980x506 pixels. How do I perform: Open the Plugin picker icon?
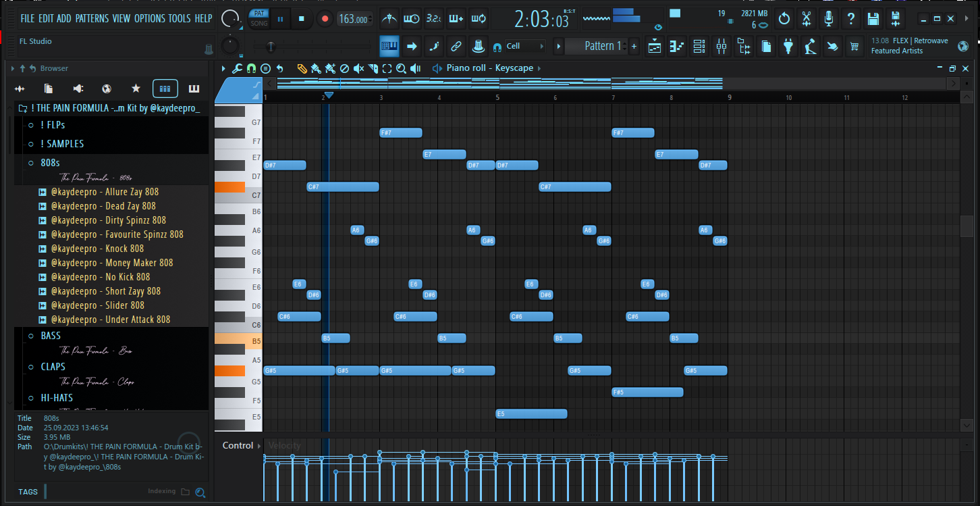788,46
